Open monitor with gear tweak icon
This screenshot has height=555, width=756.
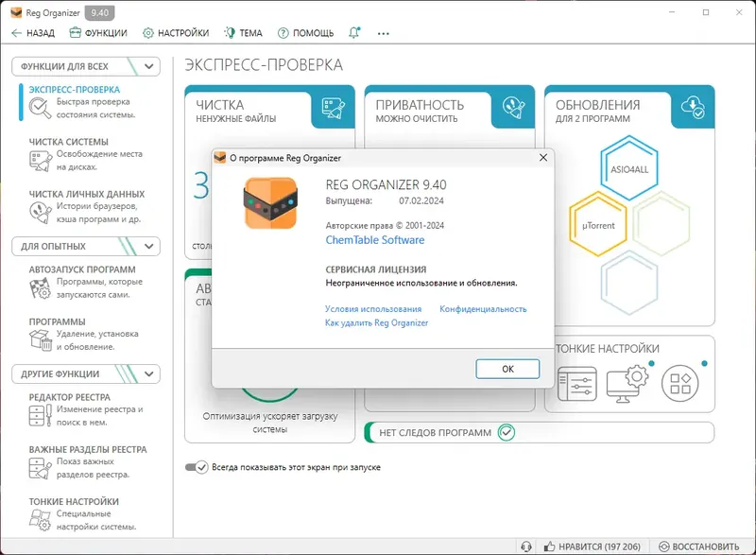(x=628, y=383)
